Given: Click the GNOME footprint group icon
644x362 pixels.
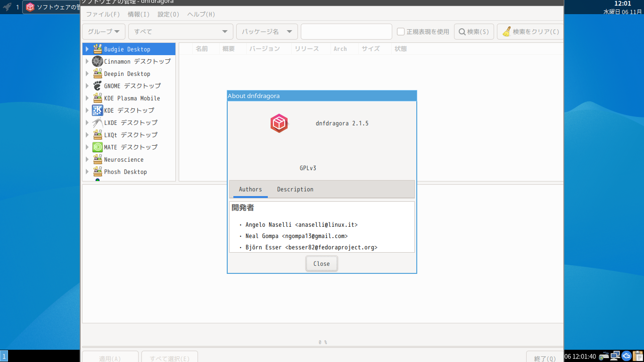Looking at the screenshot, I should [x=98, y=86].
